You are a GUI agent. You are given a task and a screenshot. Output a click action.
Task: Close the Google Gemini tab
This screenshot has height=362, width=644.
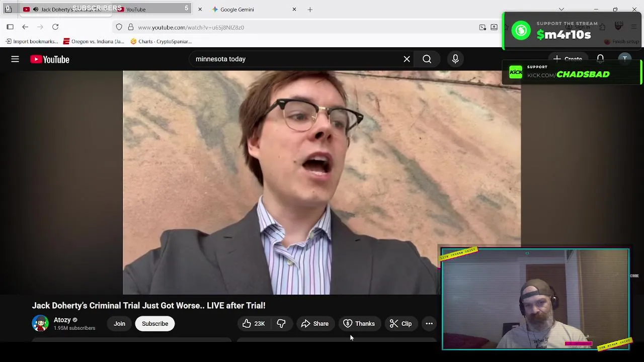(294, 9)
